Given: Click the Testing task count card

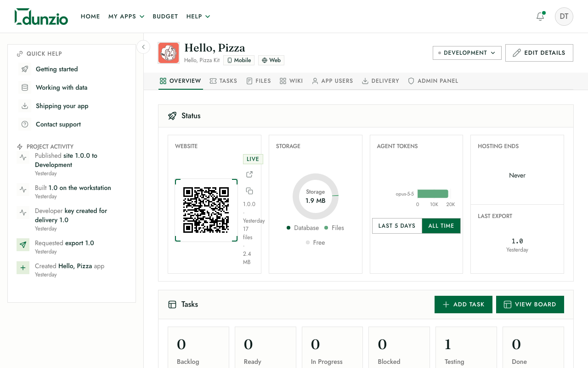Looking at the screenshot, I should pyautogui.click(x=466, y=347).
